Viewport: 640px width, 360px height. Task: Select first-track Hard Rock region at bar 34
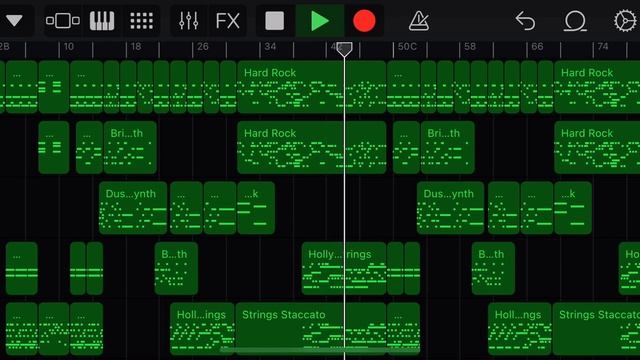311,87
